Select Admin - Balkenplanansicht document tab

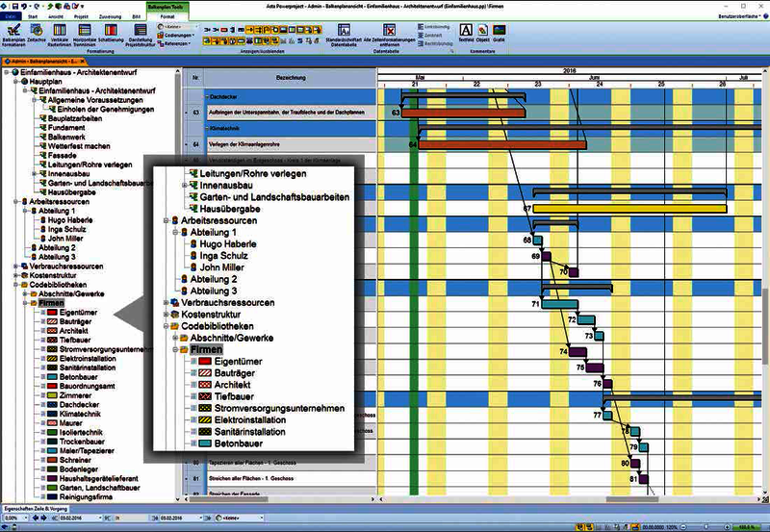click(43, 62)
